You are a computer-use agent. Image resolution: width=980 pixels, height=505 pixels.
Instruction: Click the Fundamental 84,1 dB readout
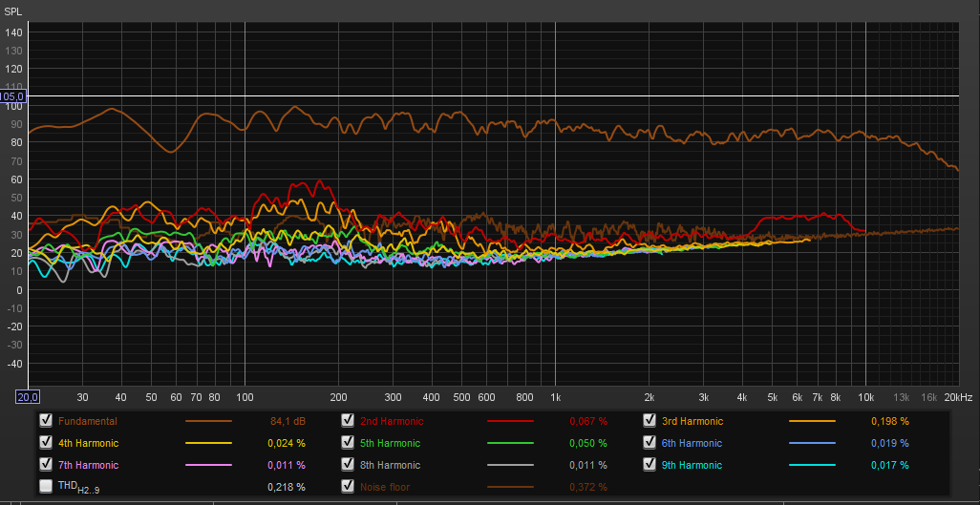(x=287, y=421)
